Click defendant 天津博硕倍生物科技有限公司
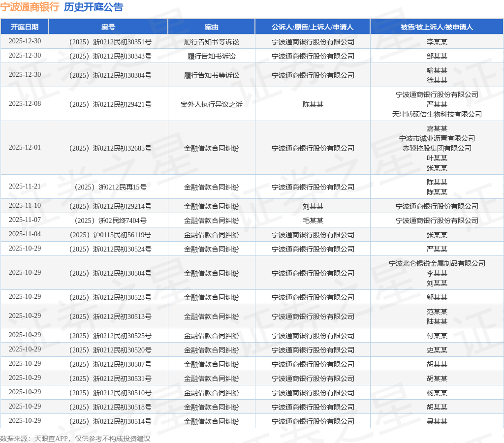 pos(437,114)
